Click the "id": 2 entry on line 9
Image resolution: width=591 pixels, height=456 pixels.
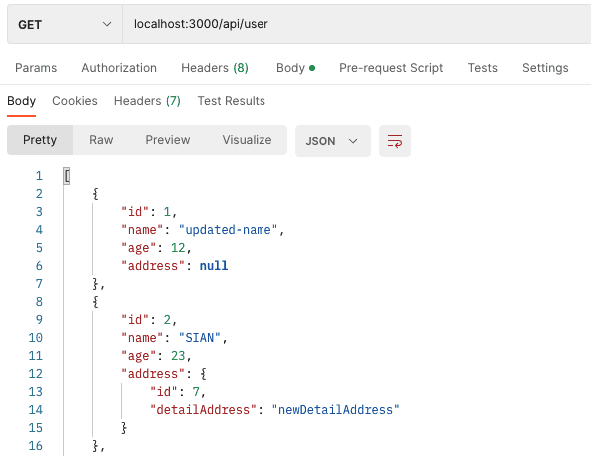tap(149, 320)
